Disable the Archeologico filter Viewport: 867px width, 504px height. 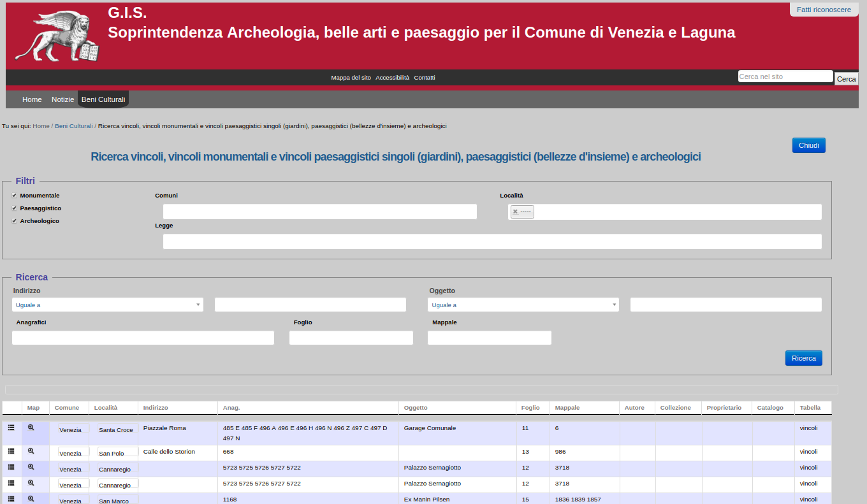[x=14, y=221]
